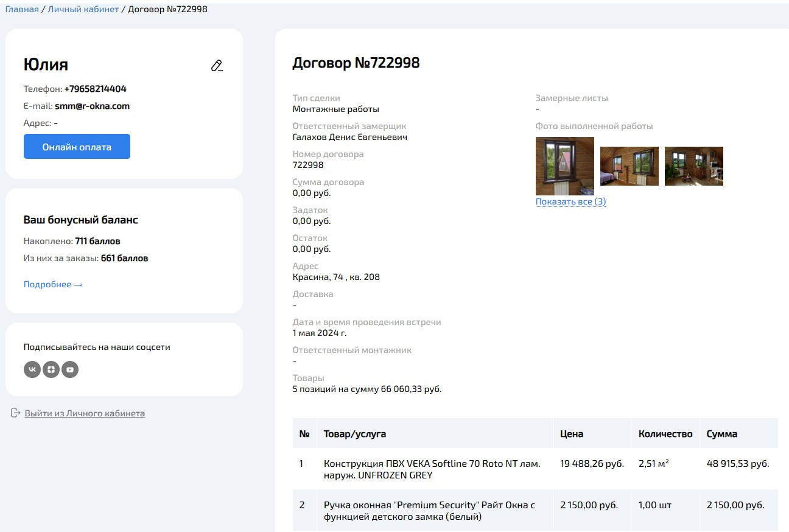The image size is (789, 532).
Task: Open the VK social network icon
Action: [x=32, y=369]
